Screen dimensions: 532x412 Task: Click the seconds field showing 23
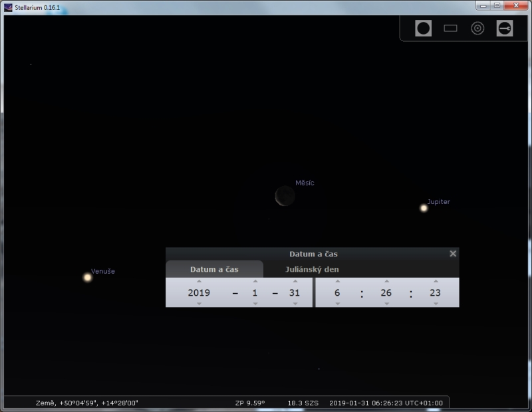(x=436, y=292)
